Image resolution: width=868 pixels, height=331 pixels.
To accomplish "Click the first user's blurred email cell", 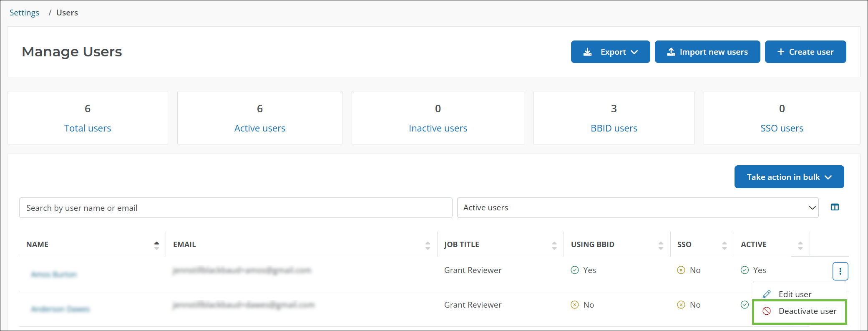I will [242, 270].
